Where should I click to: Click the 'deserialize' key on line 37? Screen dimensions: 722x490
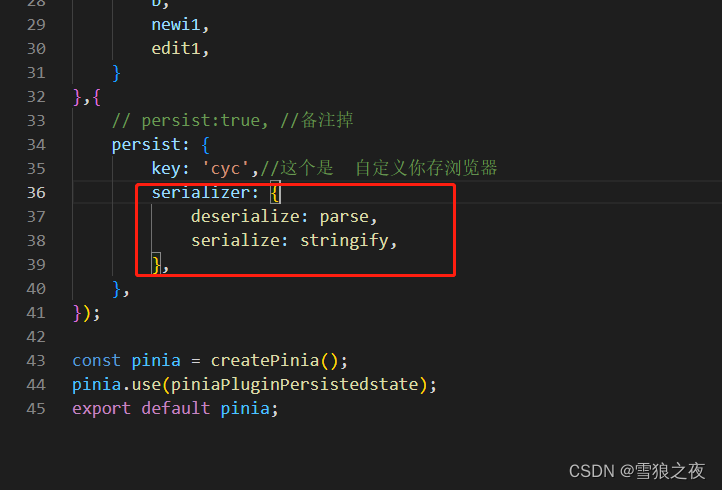click(x=245, y=216)
